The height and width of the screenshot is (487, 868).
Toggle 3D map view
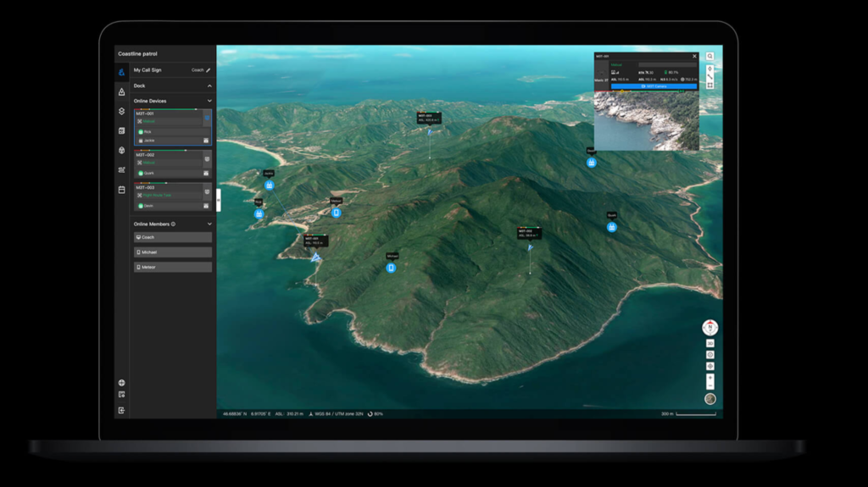tap(709, 344)
